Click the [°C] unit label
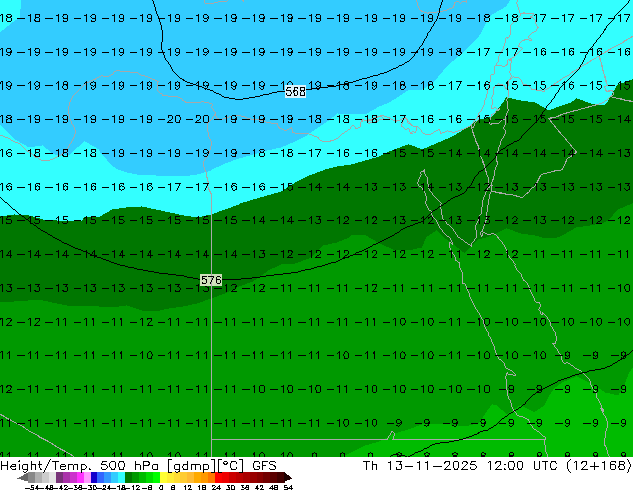The image size is (634, 490). click(230, 466)
